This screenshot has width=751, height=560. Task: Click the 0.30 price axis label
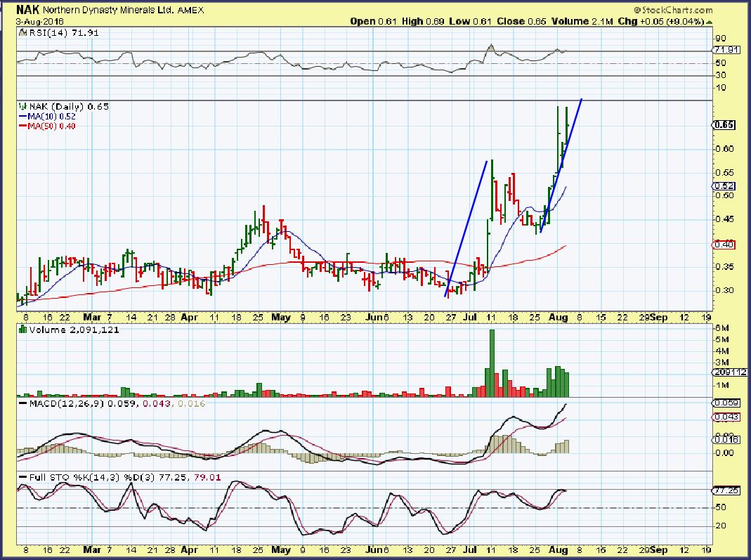click(x=724, y=290)
